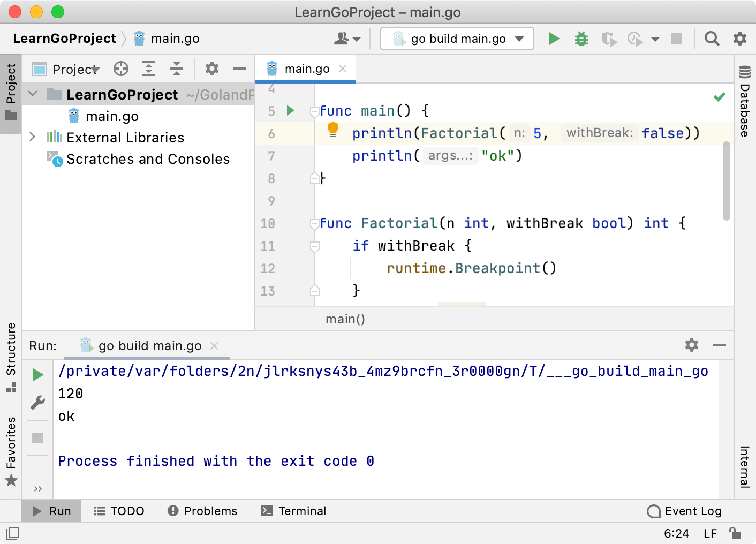The image size is (756, 544).
Task: Open Search Everywhere magnifier
Action: coord(712,39)
